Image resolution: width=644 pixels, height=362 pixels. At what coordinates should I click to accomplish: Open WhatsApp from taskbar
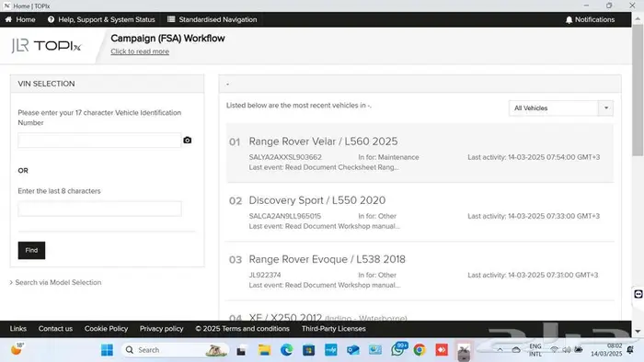tap(397, 350)
